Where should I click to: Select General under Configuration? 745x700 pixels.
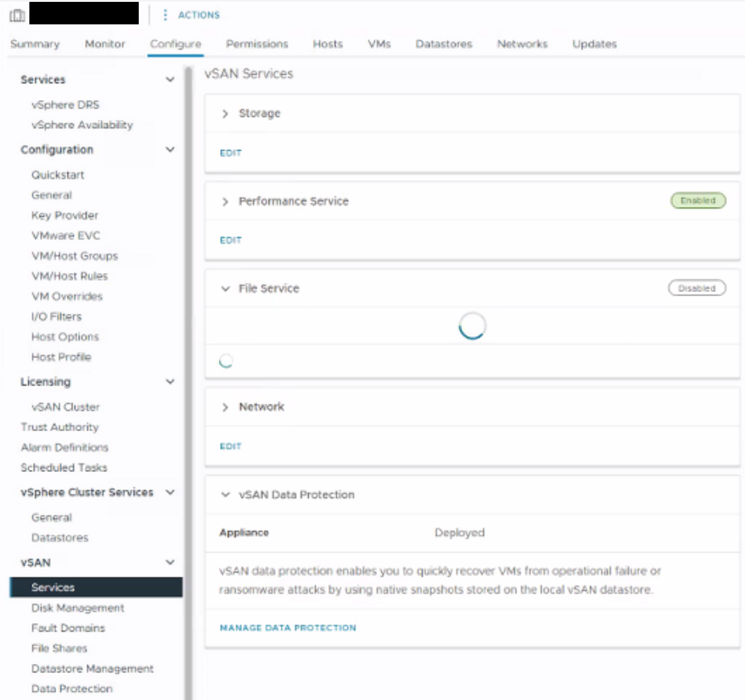pyautogui.click(x=51, y=196)
